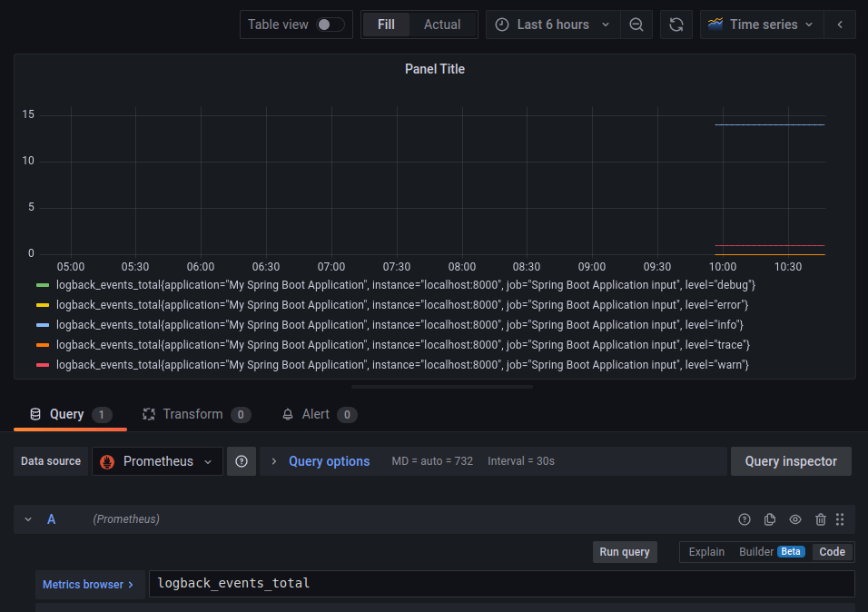Open query help via the question mark icon

pyautogui.click(x=744, y=518)
